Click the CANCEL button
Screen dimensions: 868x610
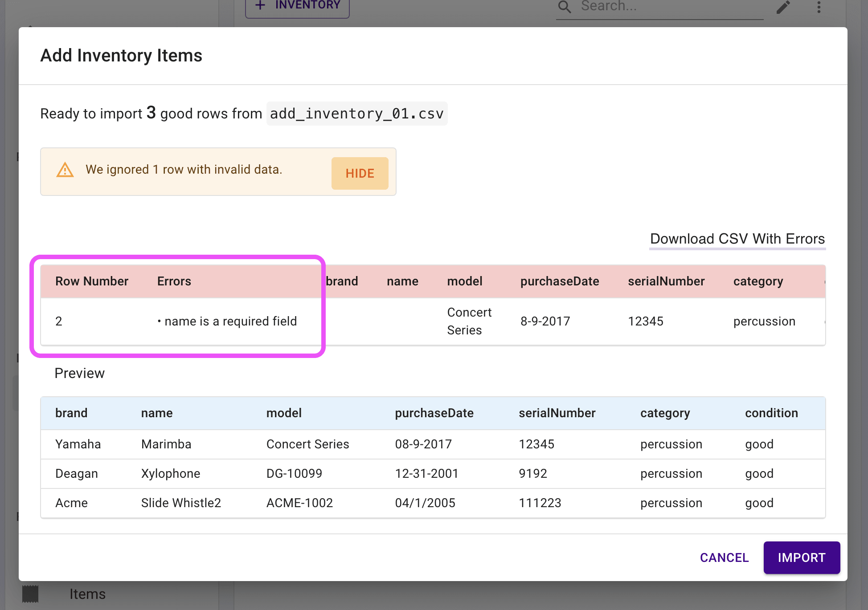pyautogui.click(x=724, y=557)
